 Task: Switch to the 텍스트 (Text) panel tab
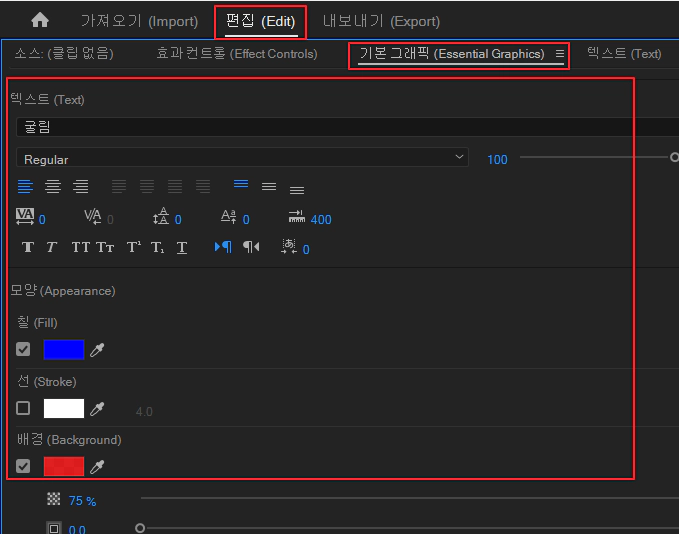pyautogui.click(x=624, y=54)
